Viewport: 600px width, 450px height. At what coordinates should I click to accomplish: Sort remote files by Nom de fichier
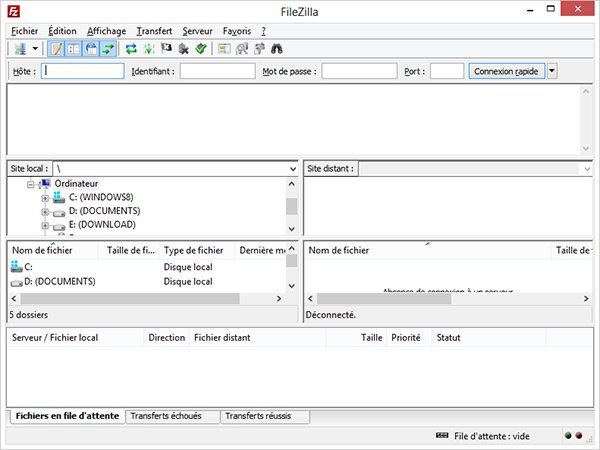[x=428, y=251]
